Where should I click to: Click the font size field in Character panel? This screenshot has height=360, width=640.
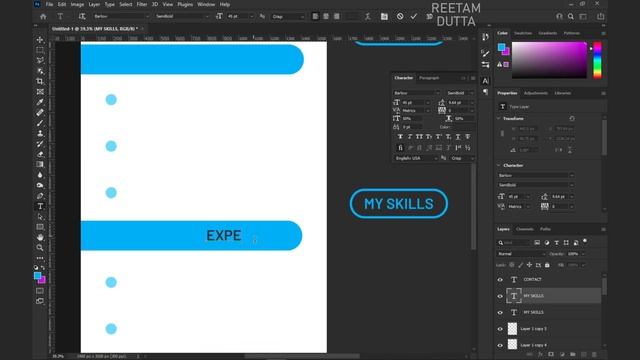(x=413, y=102)
